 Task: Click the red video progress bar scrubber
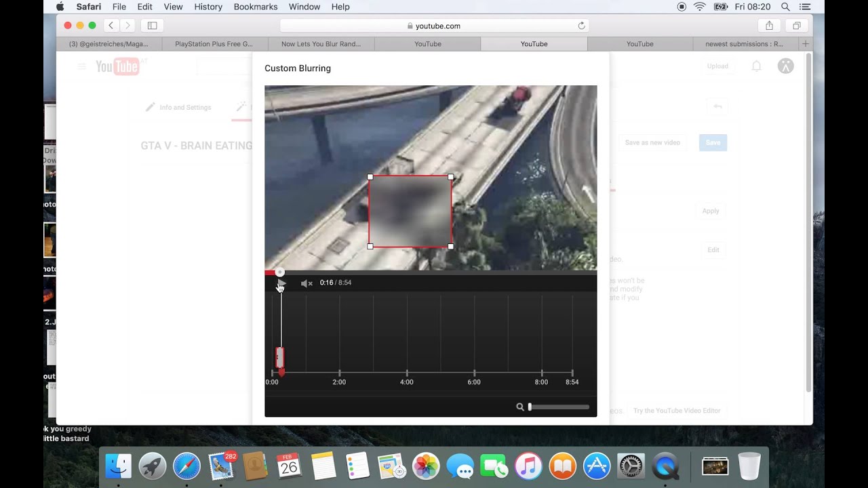tap(279, 272)
